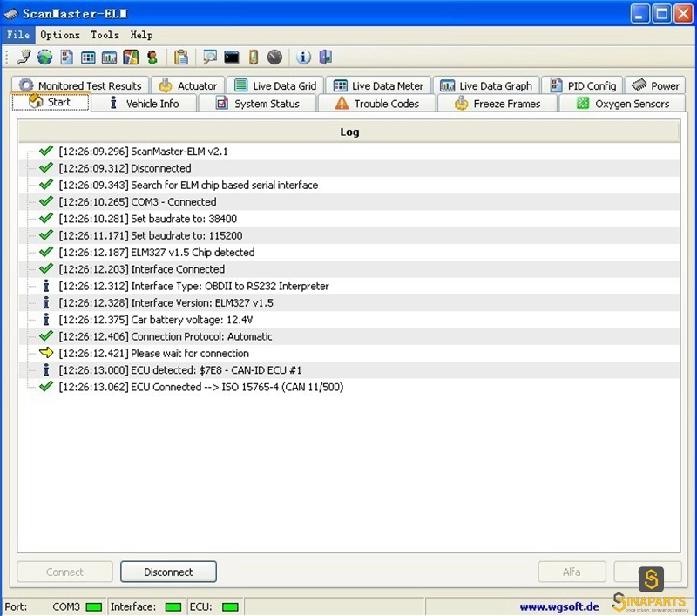Select 'ELM327 v1.5 Chip detected' row
This screenshot has width=697, height=616.
tap(349, 253)
